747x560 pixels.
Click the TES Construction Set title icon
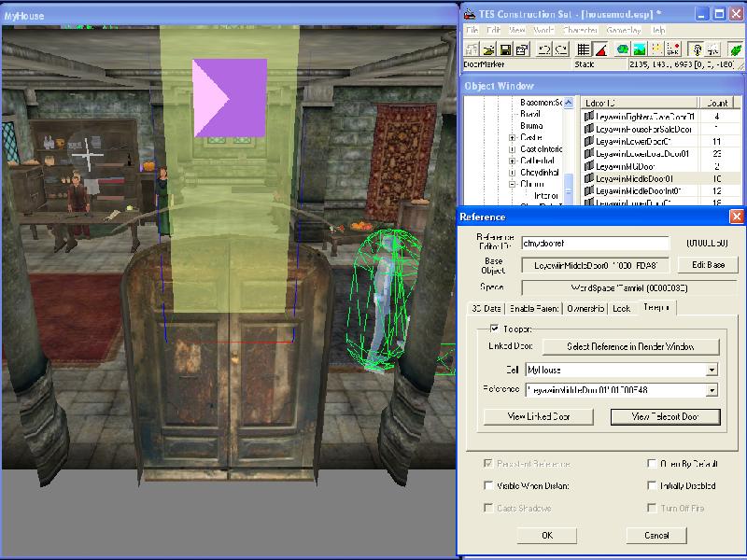[x=470, y=14]
